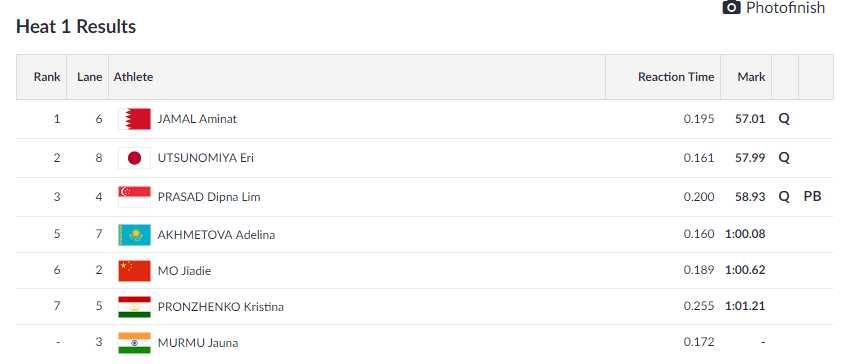Click the Tajikistan flag beside PRONZHENKO Kristina

[134, 307]
